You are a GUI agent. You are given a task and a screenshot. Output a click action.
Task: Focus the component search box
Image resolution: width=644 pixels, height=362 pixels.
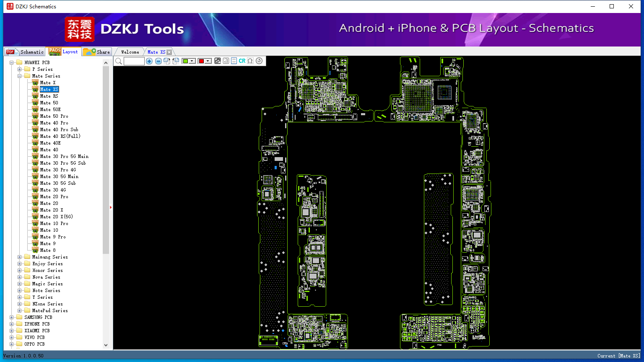(134, 61)
